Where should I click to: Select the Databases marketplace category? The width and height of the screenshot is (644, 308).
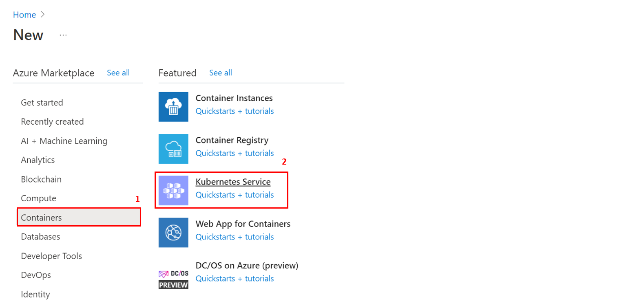tap(40, 236)
